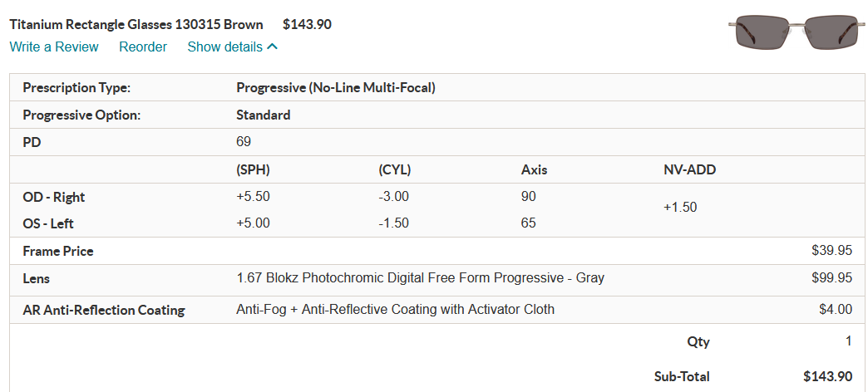
Task: Select the Frame Price amount $39.95
Action: [831, 251]
